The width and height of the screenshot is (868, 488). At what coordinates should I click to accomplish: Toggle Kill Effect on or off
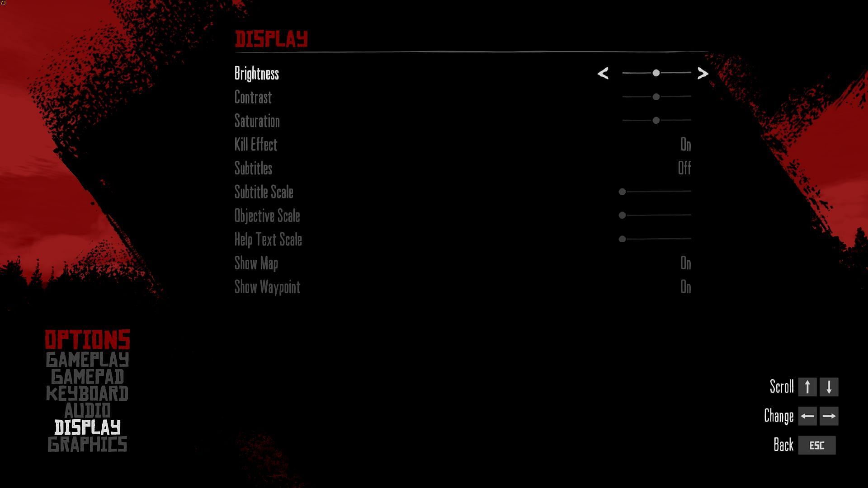click(x=685, y=144)
